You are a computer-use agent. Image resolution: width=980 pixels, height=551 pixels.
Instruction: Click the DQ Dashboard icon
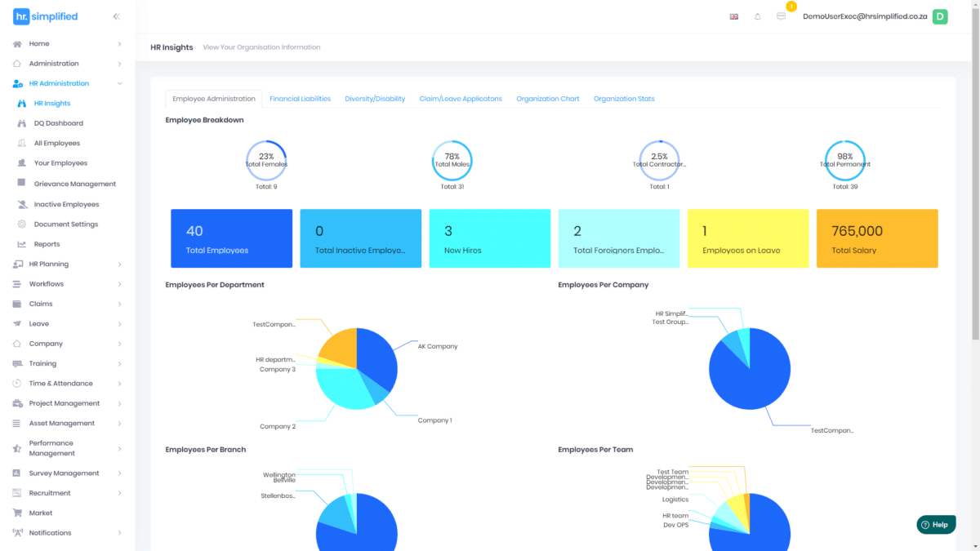(22, 123)
